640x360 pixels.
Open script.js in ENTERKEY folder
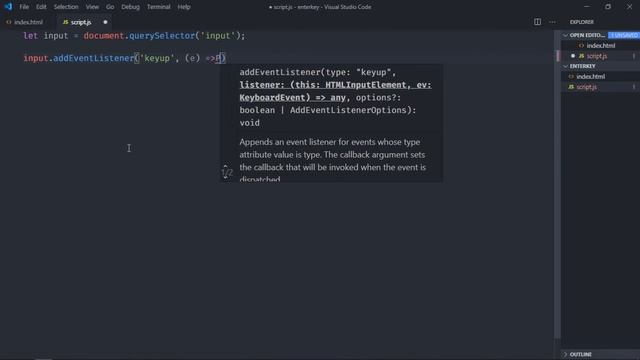[x=600, y=87]
